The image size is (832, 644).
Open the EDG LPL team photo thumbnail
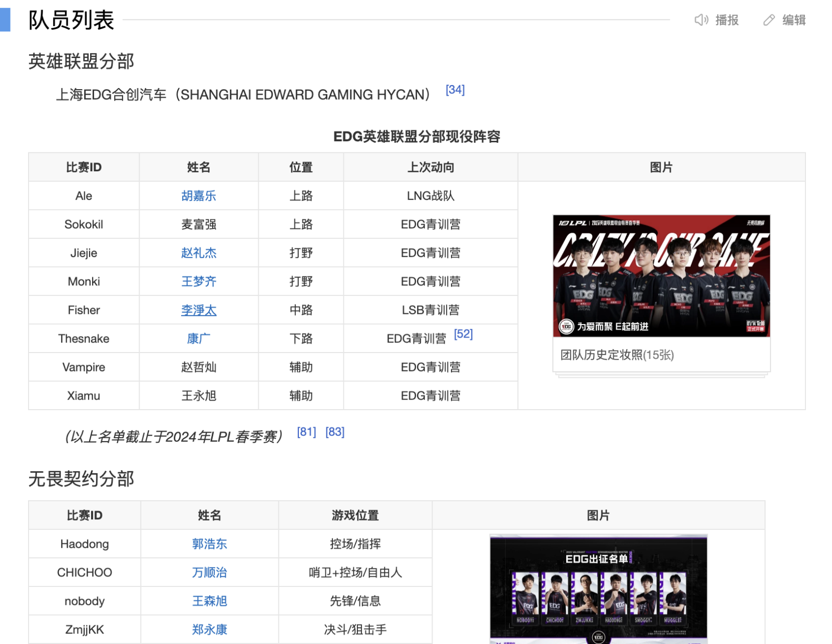[x=661, y=276]
